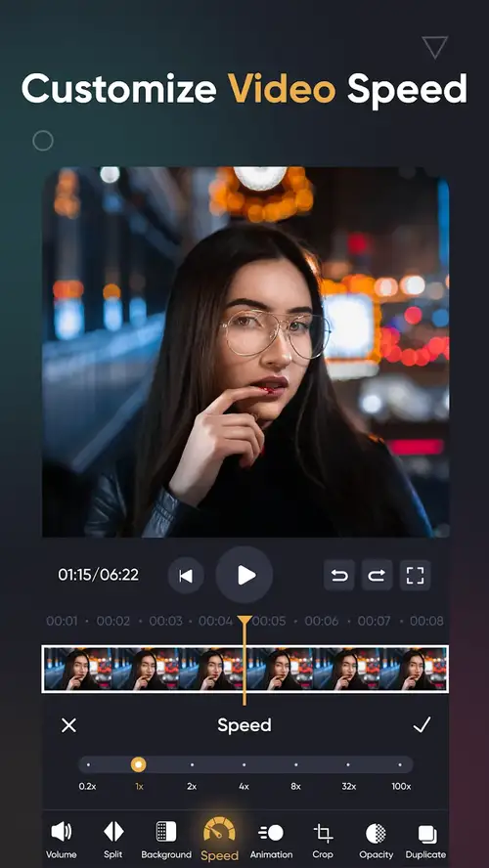Click the 01:15/06:22 time display
This screenshot has height=868, width=489.
tap(99, 575)
